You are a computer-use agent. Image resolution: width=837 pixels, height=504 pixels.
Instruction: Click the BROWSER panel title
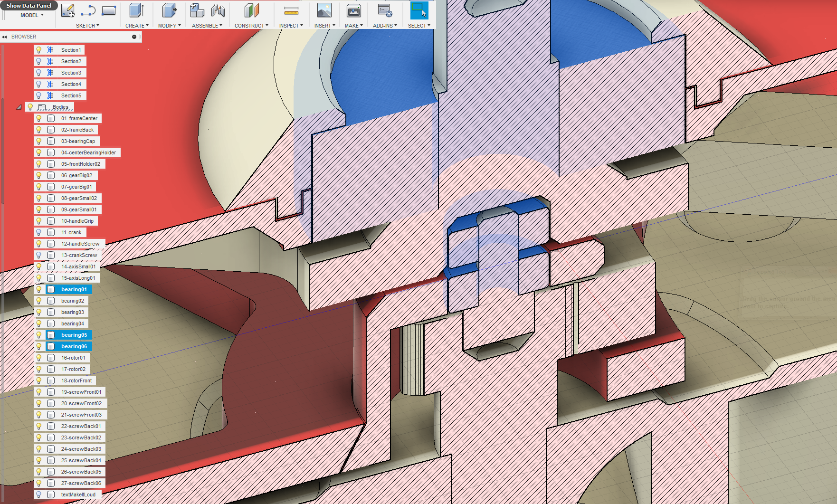coord(24,37)
